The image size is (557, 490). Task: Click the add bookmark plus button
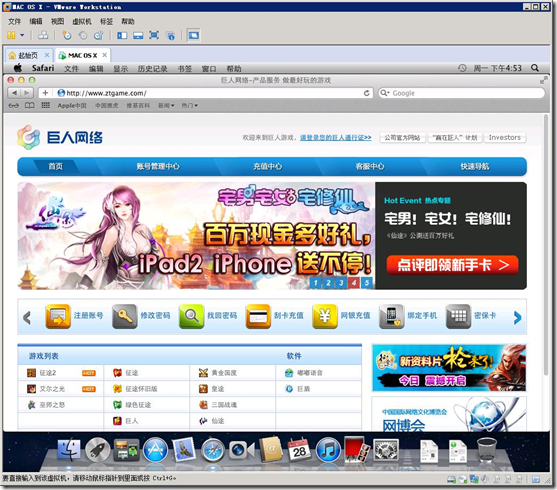click(x=45, y=93)
